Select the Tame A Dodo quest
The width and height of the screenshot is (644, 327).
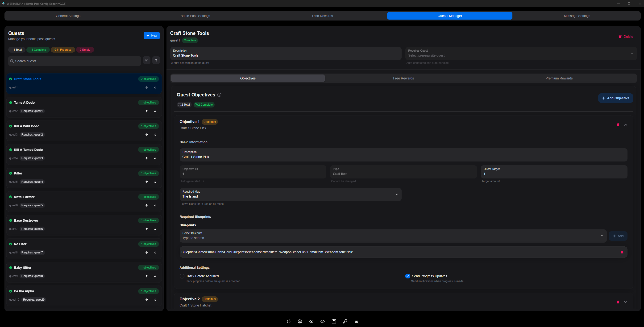tap(84, 107)
